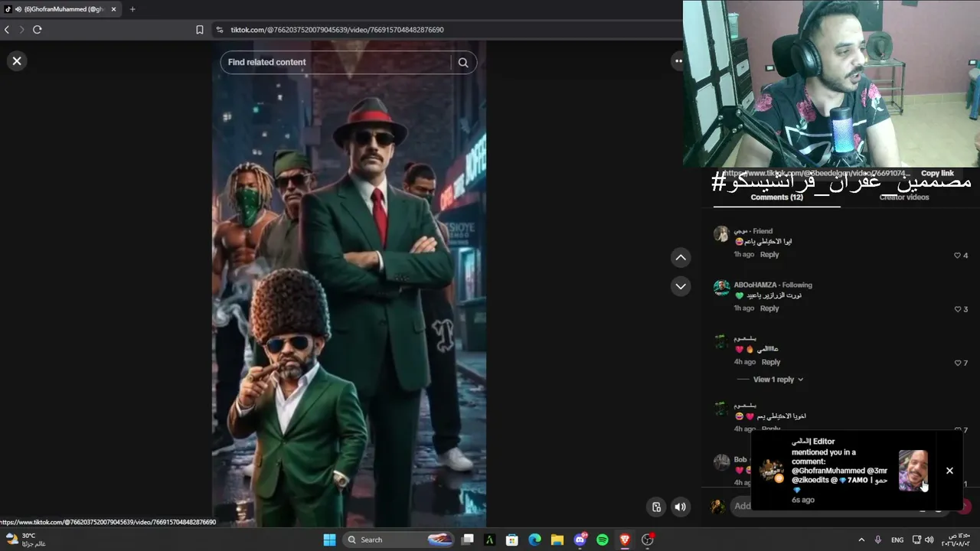The height and width of the screenshot is (551, 980).
Task: Switch to Brave browser on the taskbar
Action: [625, 540]
